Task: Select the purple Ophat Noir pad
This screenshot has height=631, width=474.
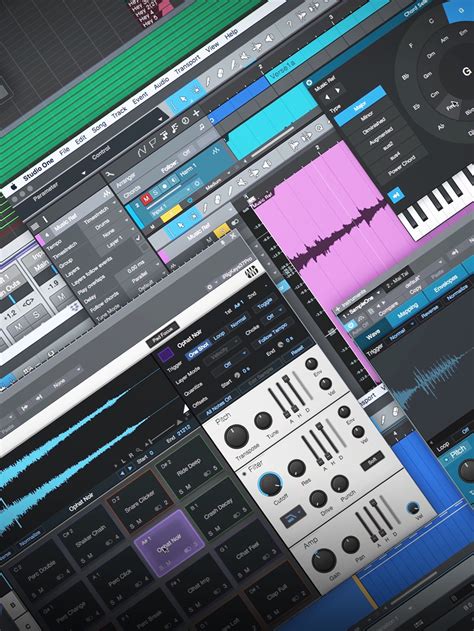Action: pos(169,542)
